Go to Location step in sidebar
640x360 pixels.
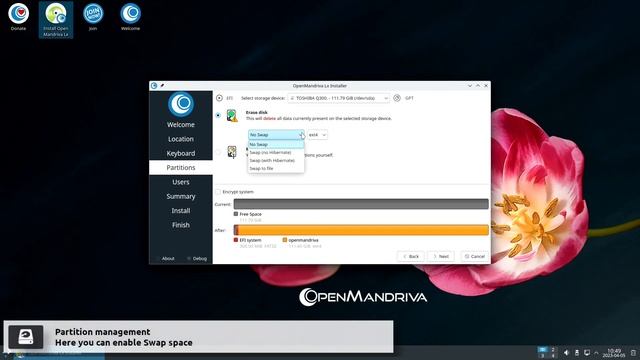click(181, 139)
